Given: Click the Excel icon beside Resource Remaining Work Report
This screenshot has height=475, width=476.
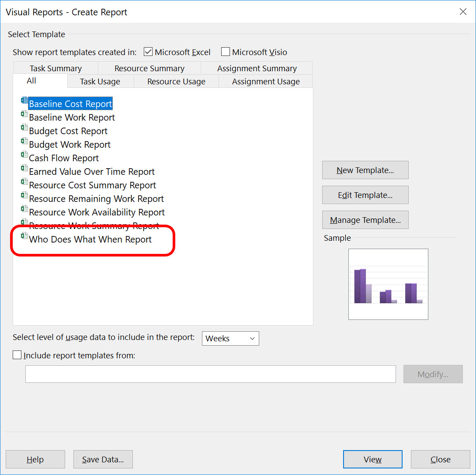Looking at the screenshot, I should (x=24, y=195).
